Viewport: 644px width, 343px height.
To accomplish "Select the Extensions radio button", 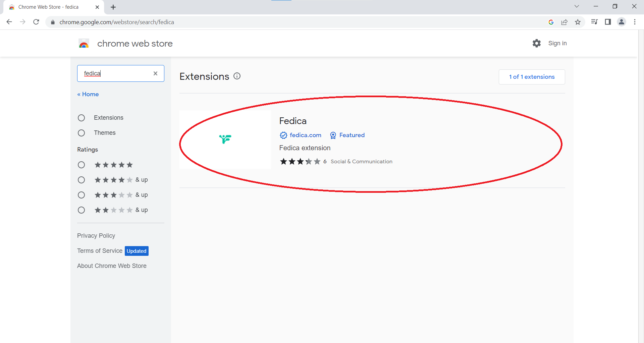I will click(x=81, y=118).
